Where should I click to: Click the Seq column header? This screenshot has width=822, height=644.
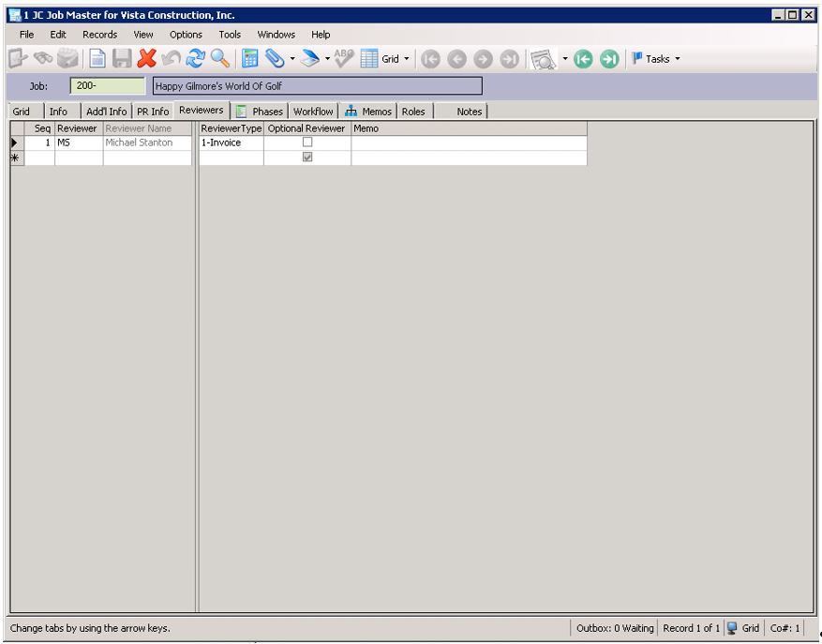click(x=39, y=128)
